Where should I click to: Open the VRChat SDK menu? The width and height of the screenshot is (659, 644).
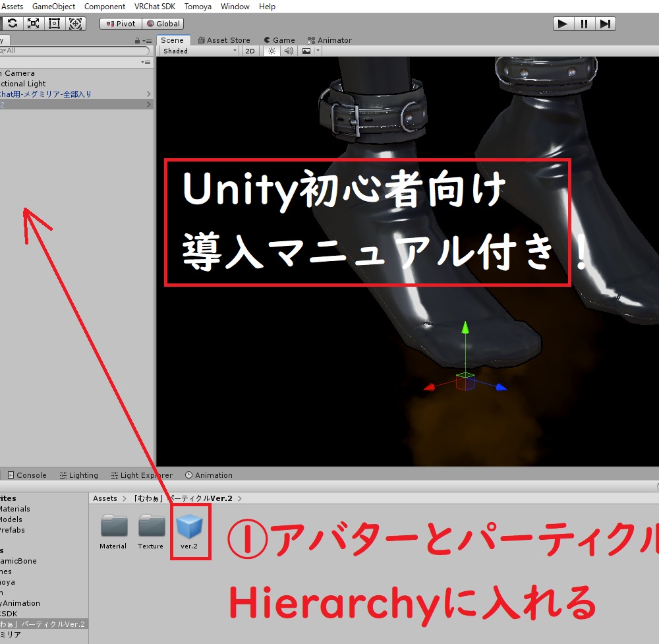point(154,6)
